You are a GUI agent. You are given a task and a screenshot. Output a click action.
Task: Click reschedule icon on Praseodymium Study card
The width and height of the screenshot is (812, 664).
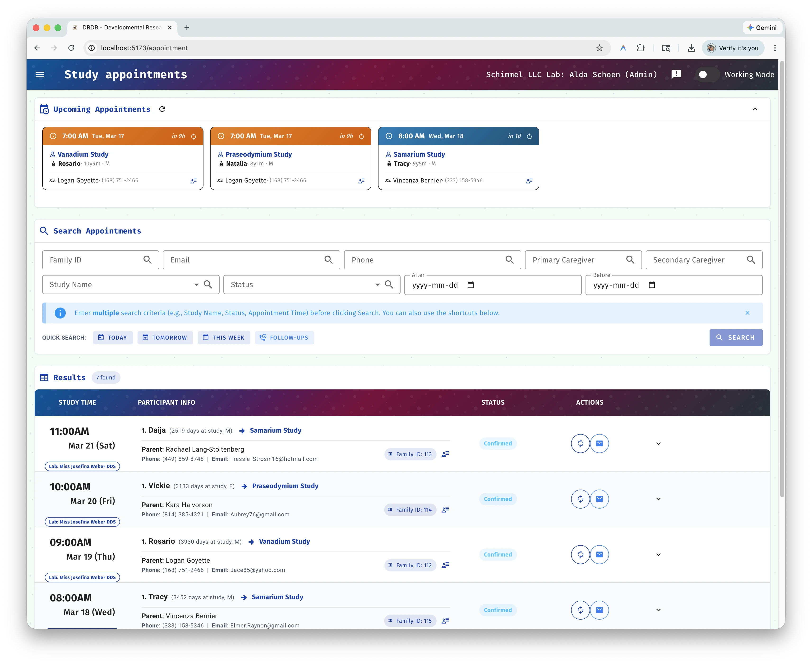pos(361,136)
